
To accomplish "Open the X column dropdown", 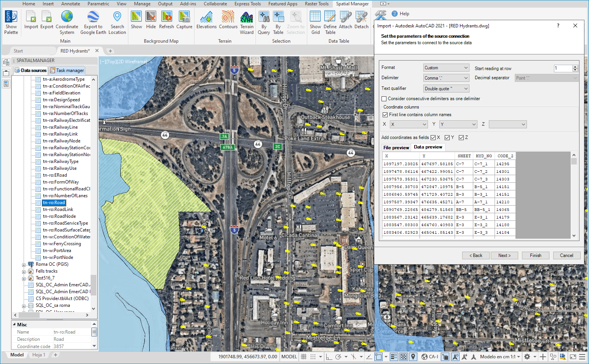I will [x=409, y=125].
